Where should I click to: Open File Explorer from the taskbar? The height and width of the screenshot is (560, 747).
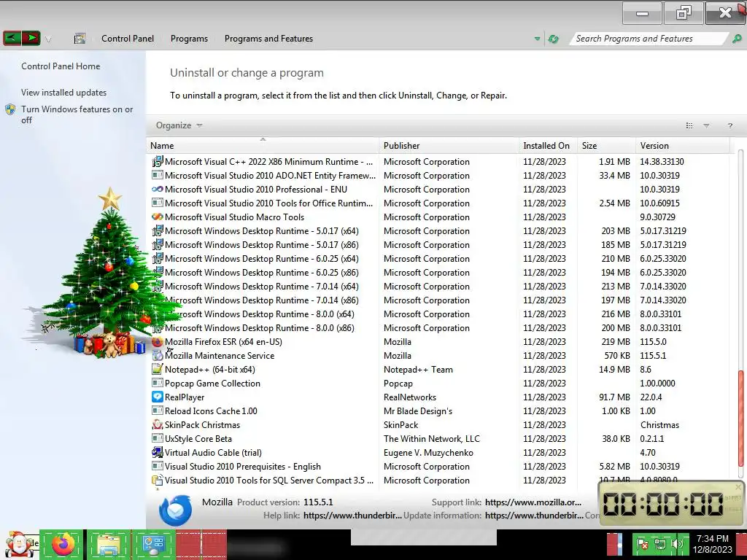click(108, 545)
